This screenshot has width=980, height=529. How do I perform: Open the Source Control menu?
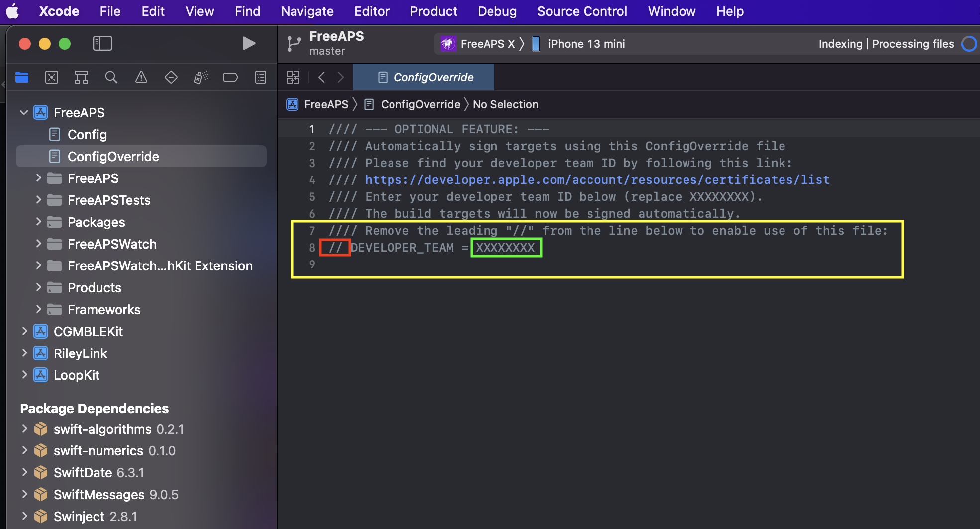(x=582, y=11)
